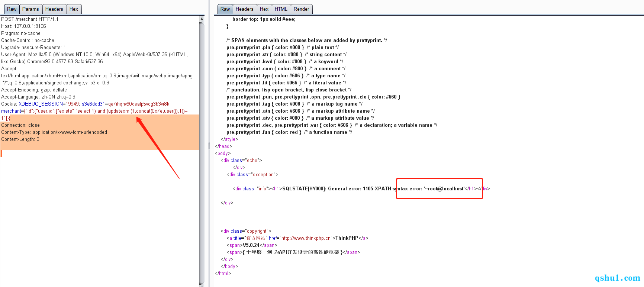Click the Content-Length: 0 line
This screenshot has width=644, height=287.
click(x=20, y=139)
